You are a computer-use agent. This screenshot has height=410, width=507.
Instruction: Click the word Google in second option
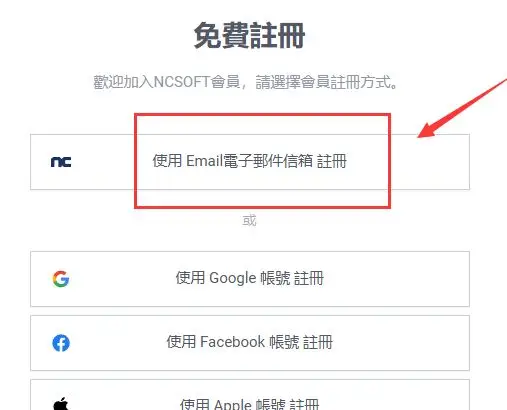(232, 278)
